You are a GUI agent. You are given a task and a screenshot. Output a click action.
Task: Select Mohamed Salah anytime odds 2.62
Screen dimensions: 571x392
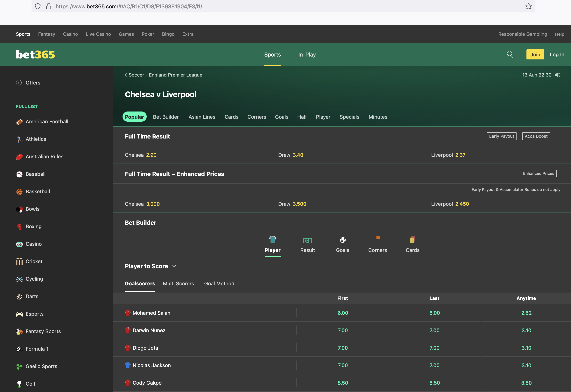(526, 313)
